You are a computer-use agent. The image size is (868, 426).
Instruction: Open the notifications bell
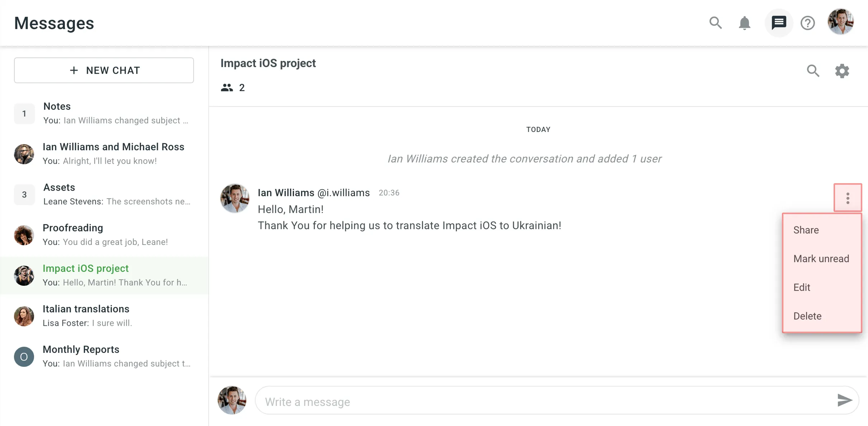click(x=744, y=23)
